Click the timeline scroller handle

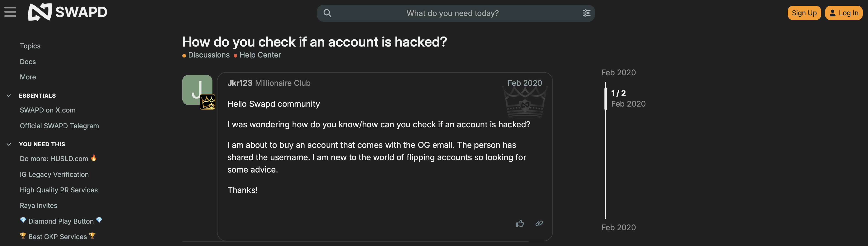tap(606, 98)
